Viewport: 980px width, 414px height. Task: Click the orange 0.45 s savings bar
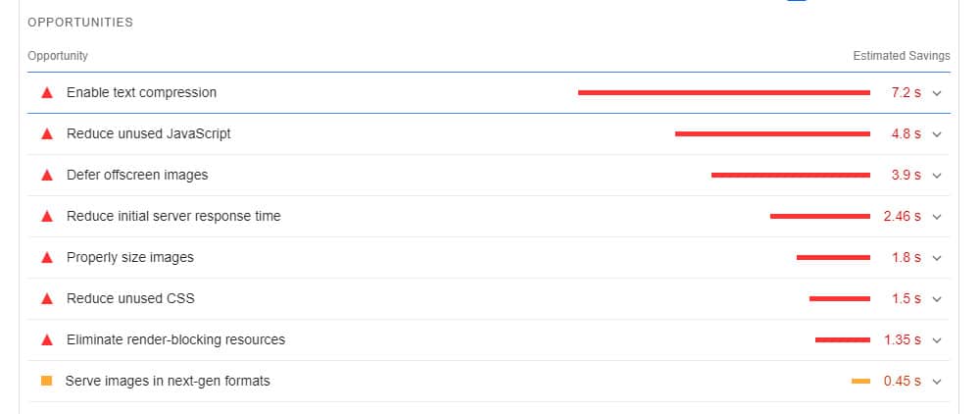tap(860, 382)
